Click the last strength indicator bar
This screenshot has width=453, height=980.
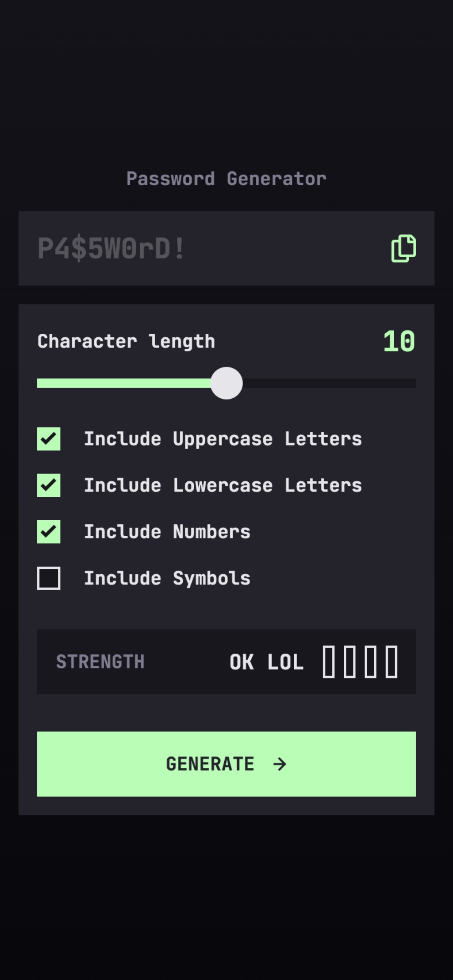click(392, 661)
